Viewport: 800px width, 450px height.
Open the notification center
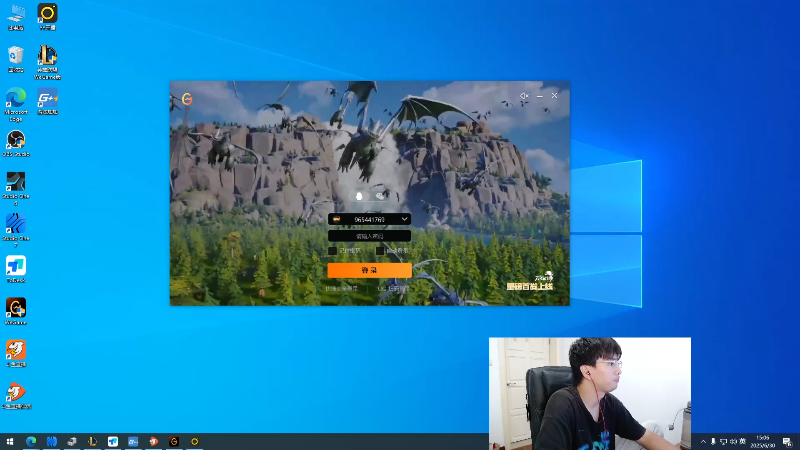click(788, 442)
